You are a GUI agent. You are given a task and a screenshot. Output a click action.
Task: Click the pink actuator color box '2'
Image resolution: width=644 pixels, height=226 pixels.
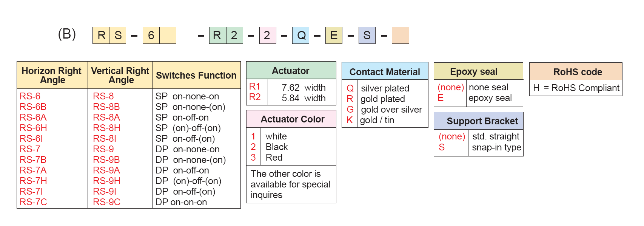[267, 35]
